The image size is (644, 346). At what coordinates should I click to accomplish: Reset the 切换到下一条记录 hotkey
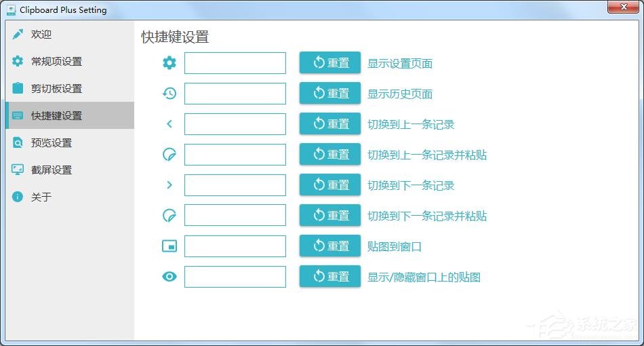[x=330, y=185]
